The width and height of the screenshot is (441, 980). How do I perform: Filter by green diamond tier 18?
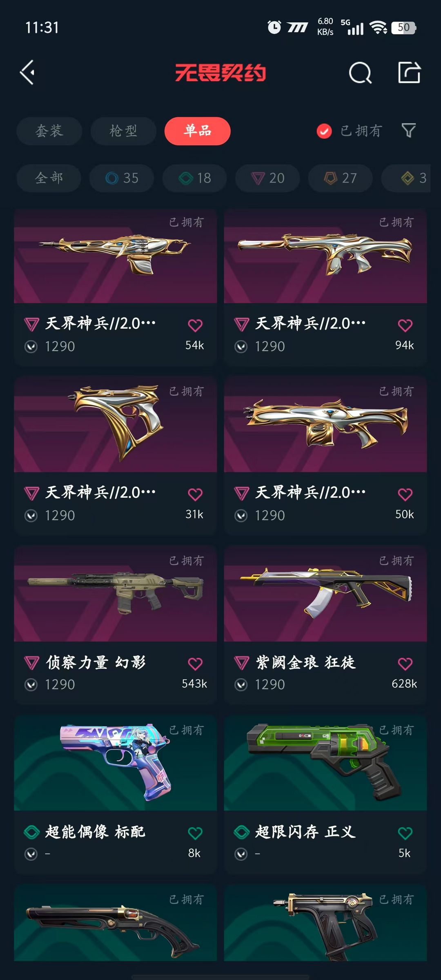(195, 178)
